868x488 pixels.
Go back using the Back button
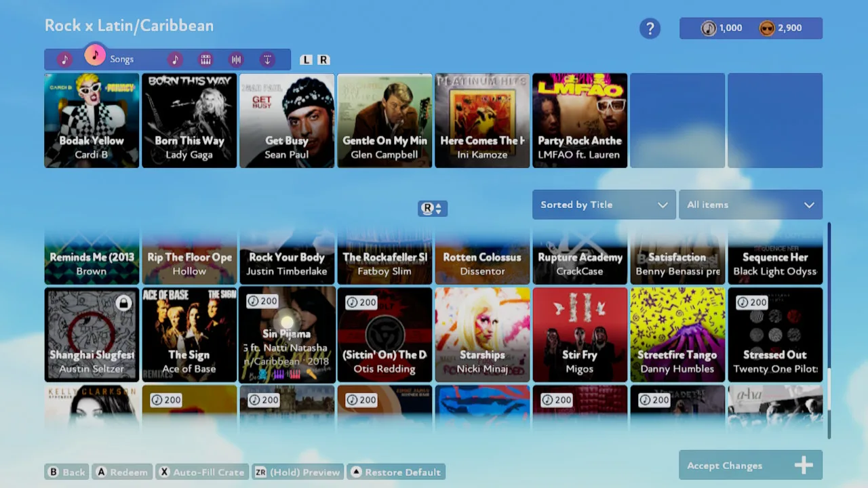pos(66,472)
